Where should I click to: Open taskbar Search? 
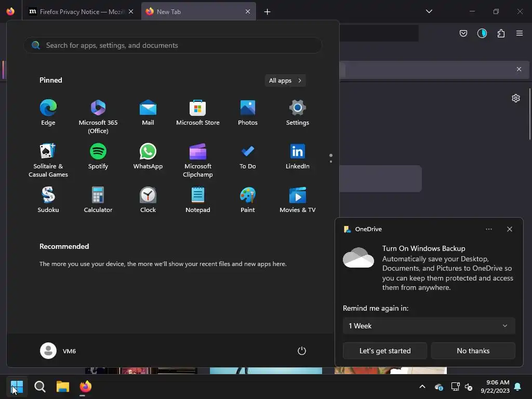tap(39, 387)
